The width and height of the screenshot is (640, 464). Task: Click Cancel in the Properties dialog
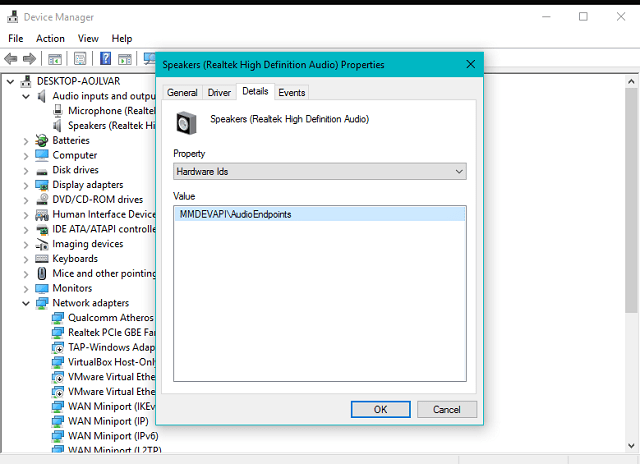(x=447, y=409)
